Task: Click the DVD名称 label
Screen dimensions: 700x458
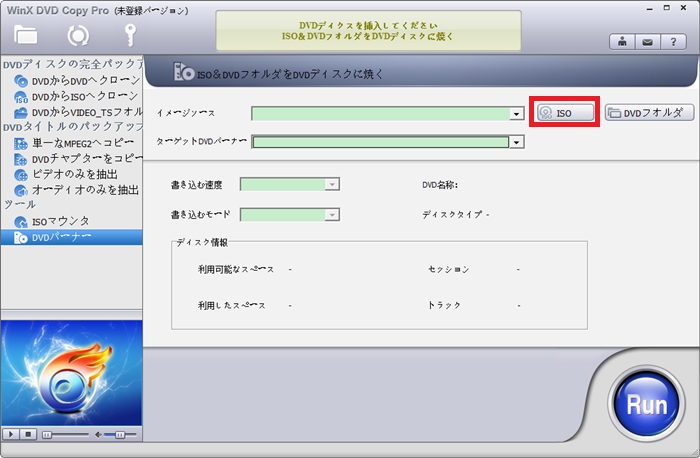Action: 440,185
